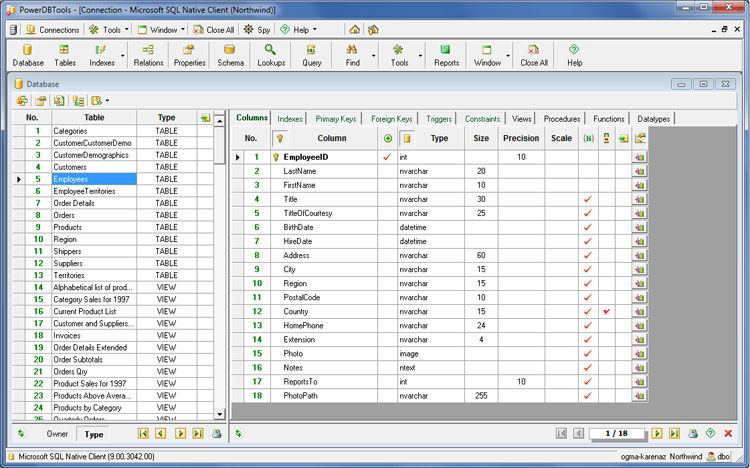Toggle identity checkmark for EmployeeID row
Viewport: 750px width, 468px height.
click(x=387, y=157)
